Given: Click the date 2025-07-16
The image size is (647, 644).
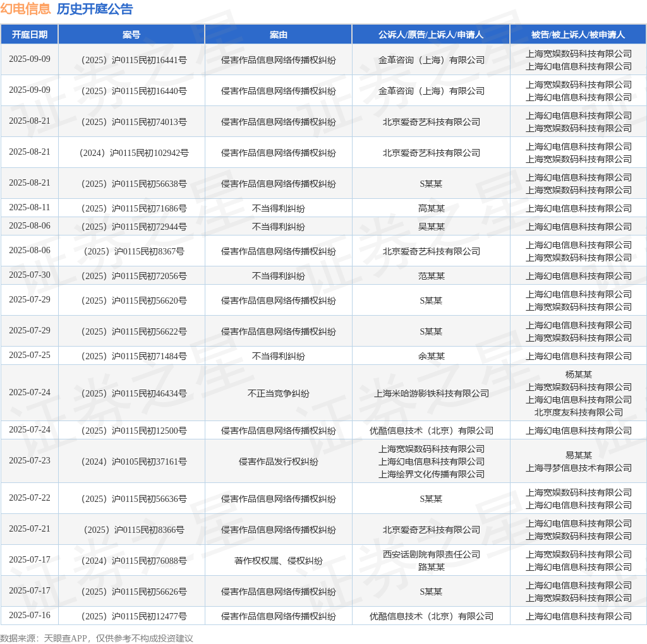Looking at the screenshot, I should tap(29, 616).
